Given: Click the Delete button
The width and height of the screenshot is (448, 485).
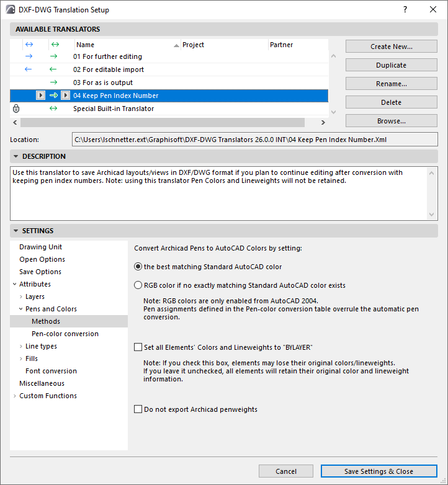Looking at the screenshot, I should point(392,102).
